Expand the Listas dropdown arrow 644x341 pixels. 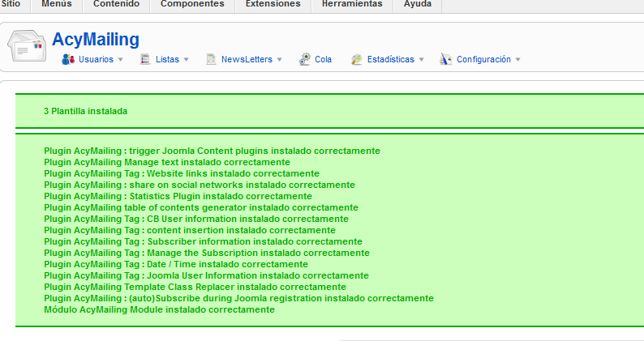click(186, 59)
